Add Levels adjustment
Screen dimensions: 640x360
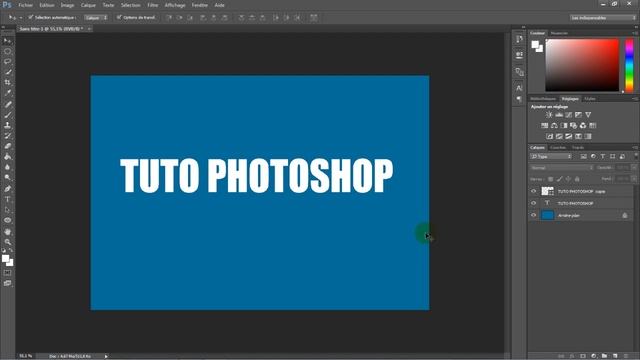559,115
